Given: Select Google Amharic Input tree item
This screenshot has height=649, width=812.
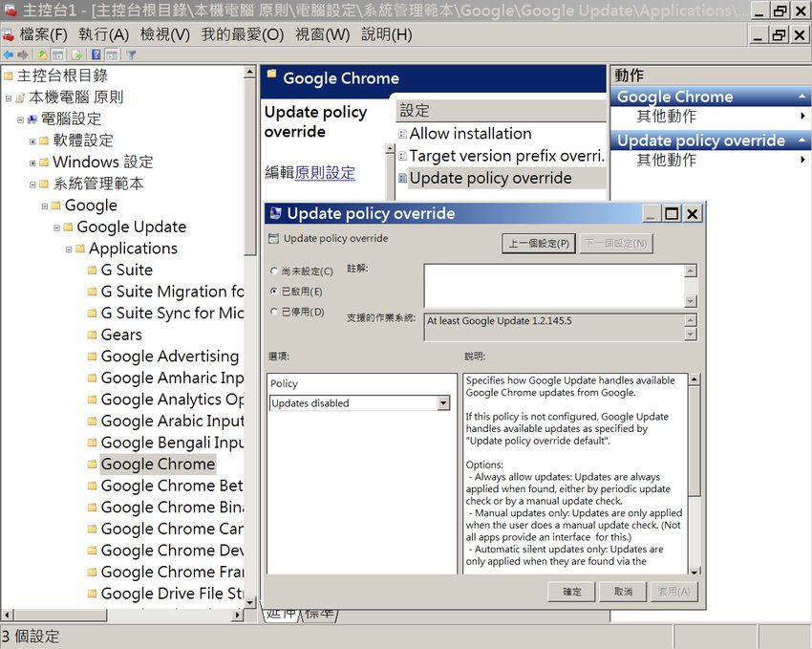Looking at the screenshot, I should tap(172, 378).
